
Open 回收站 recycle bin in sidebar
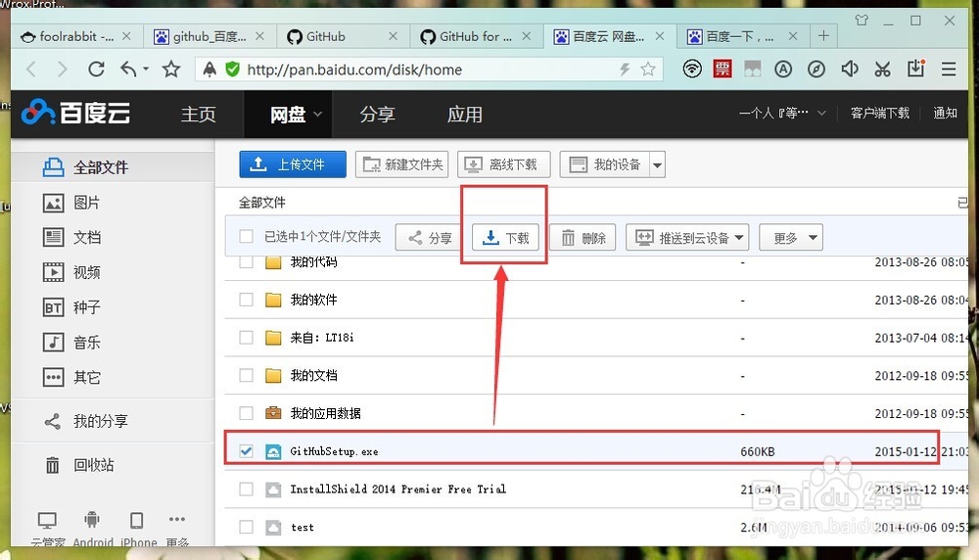[x=78, y=465]
